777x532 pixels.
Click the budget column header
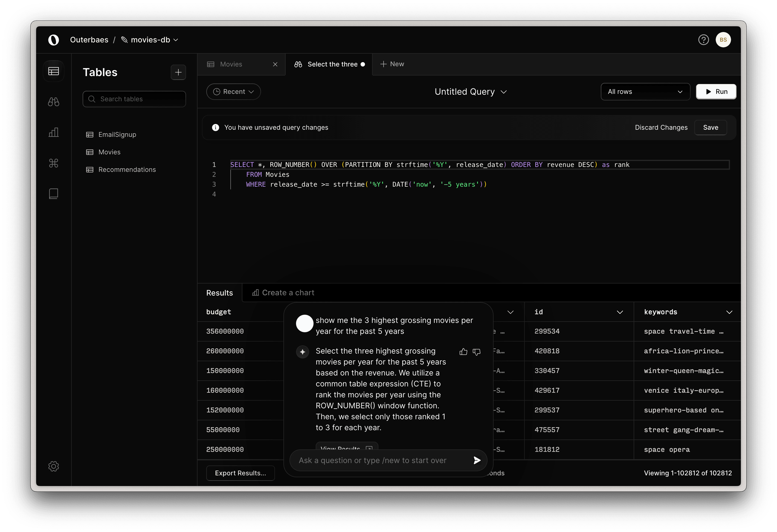218,312
